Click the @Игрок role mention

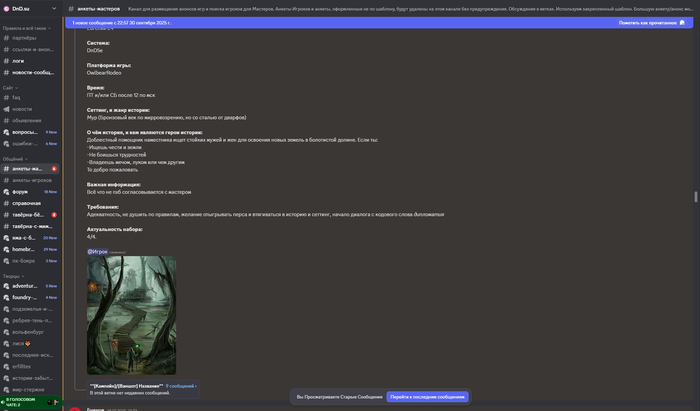pyautogui.click(x=97, y=251)
